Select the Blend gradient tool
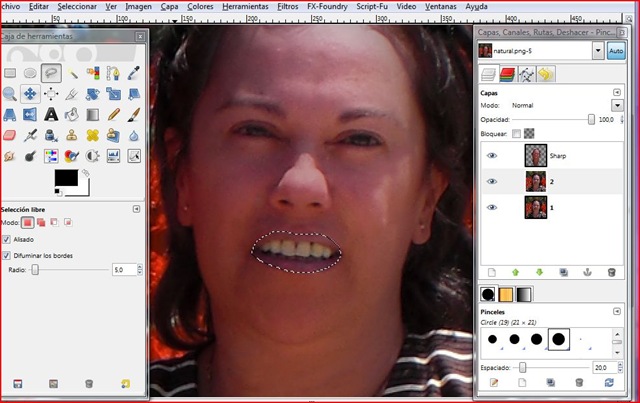Screen dimensions: 640x403 [x=93, y=115]
